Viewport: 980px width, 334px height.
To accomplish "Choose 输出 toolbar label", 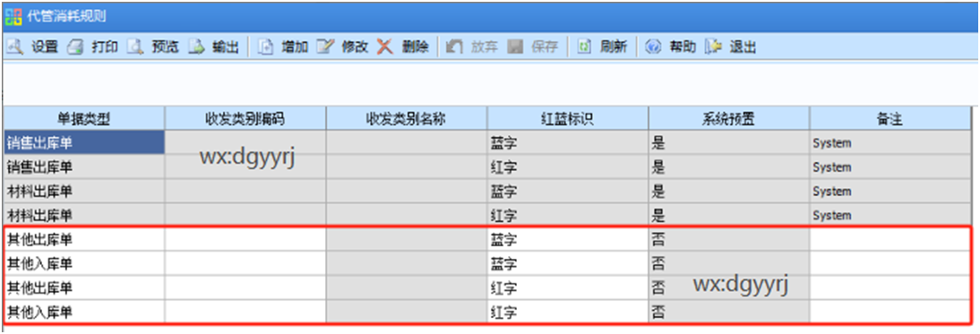I will click(x=226, y=47).
